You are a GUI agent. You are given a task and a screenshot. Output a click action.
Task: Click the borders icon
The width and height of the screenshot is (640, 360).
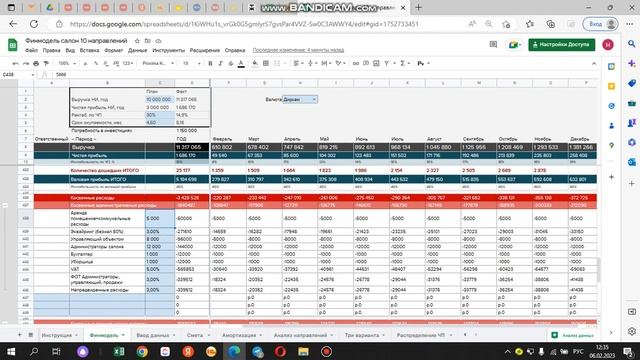(266, 64)
